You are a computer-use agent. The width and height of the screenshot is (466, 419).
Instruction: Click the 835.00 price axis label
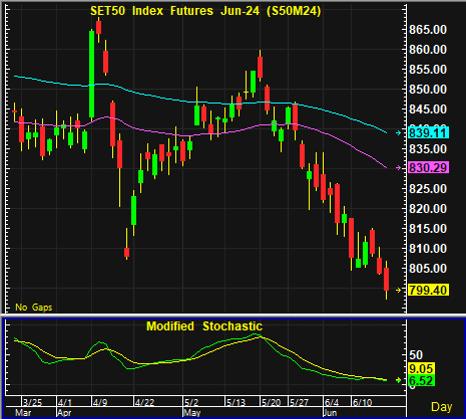point(428,149)
